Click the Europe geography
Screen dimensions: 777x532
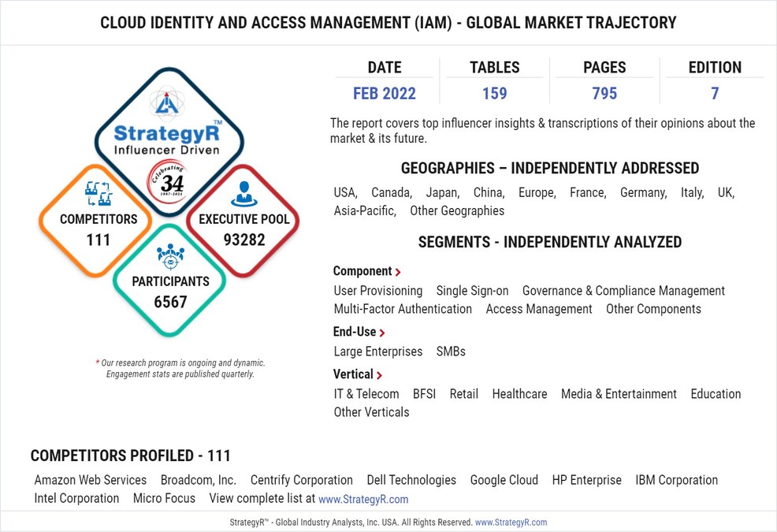point(537,192)
